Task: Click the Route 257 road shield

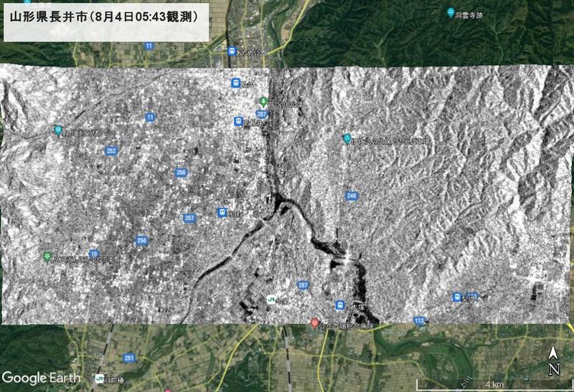Action: pyautogui.click(x=189, y=219)
